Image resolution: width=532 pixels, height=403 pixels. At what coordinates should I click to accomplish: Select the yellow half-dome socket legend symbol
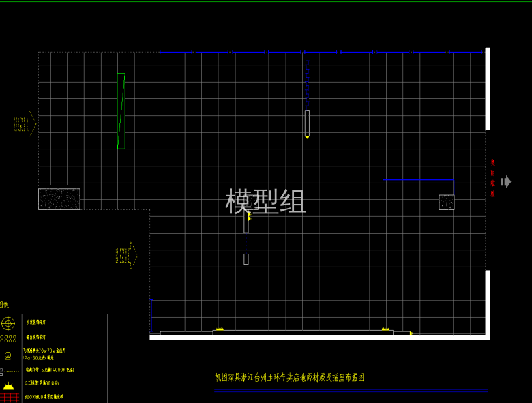point(8,386)
